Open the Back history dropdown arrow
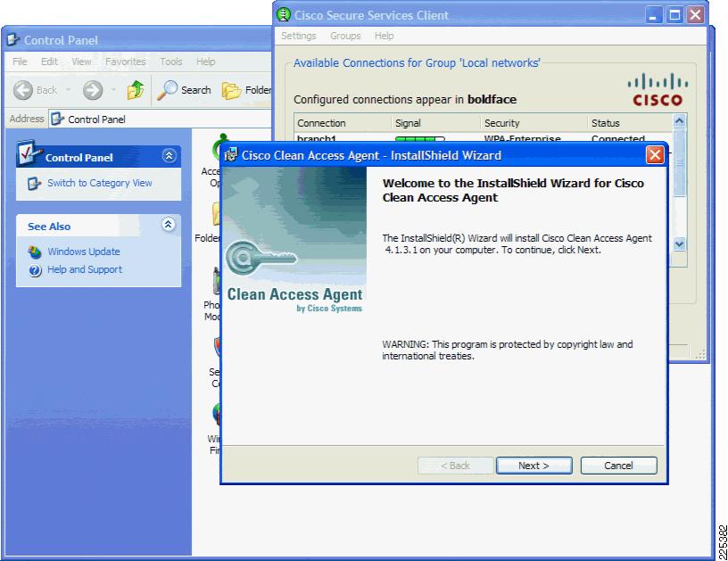The height and width of the screenshot is (561, 728). coord(68,89)
